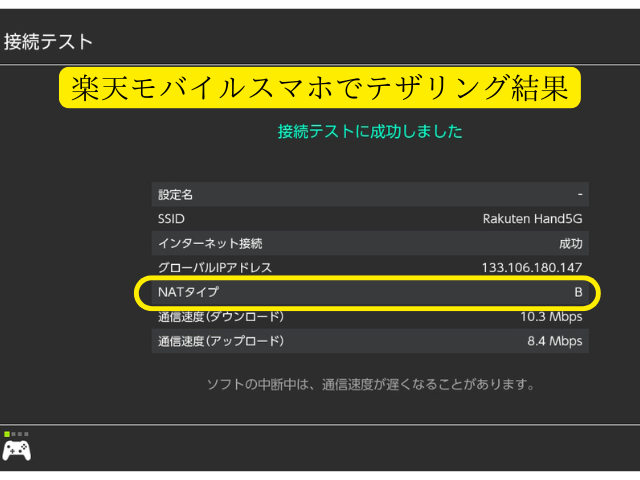
Task: Click the インターネット接続 label
Action: [210, 243]
